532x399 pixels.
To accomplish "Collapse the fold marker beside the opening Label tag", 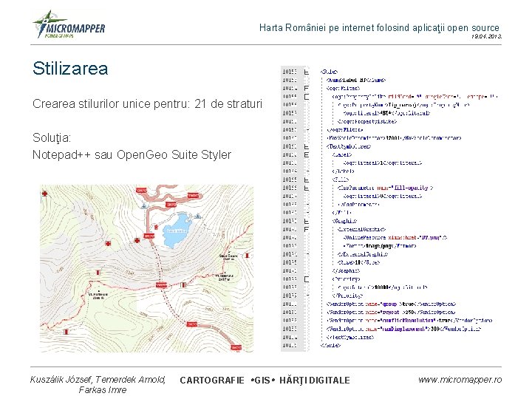I will 307,155.
